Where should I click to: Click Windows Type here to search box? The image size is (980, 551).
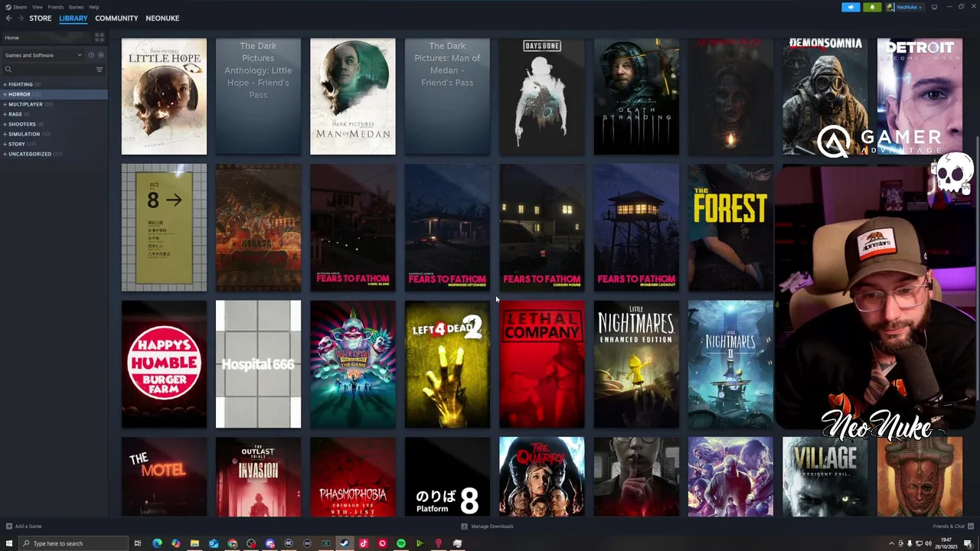73,543
